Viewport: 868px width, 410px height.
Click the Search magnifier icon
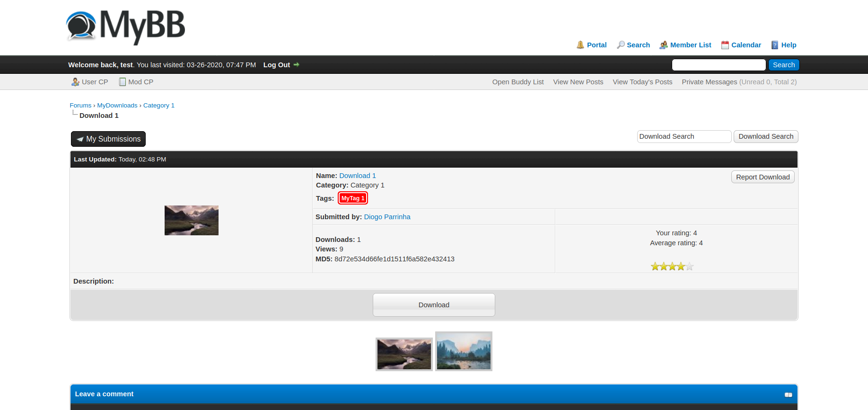point(621,45)
